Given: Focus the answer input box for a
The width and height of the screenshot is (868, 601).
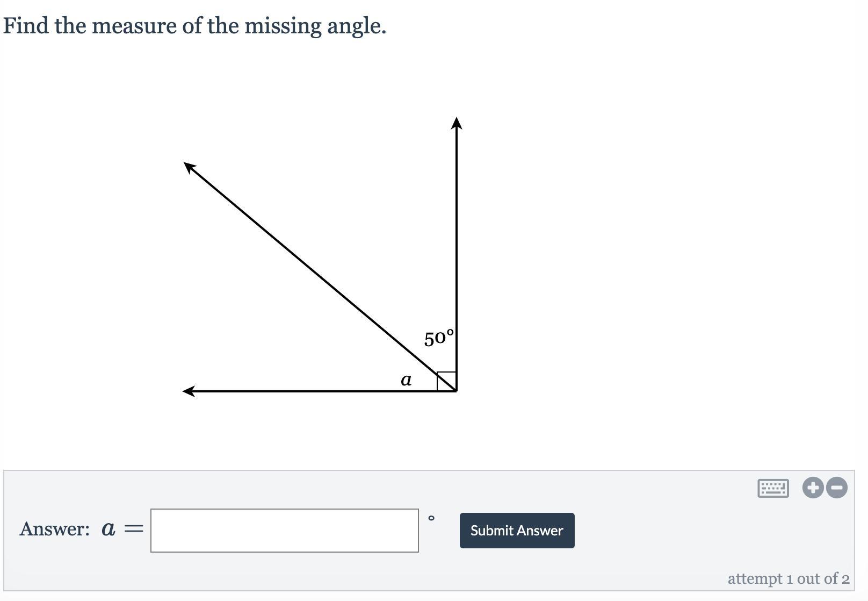Looking at the screenshot, I should pyautogui.click(x=285, y=531).
